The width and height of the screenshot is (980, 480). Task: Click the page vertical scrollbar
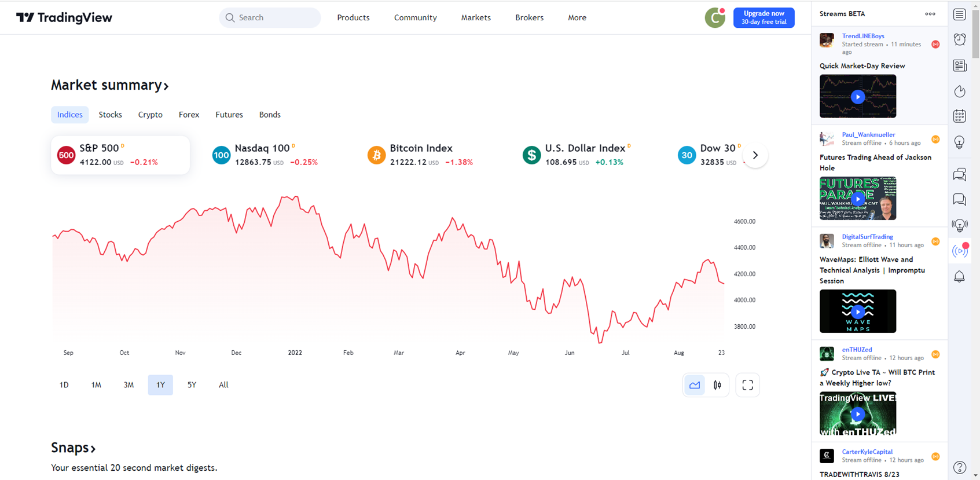tap(975, 34)
